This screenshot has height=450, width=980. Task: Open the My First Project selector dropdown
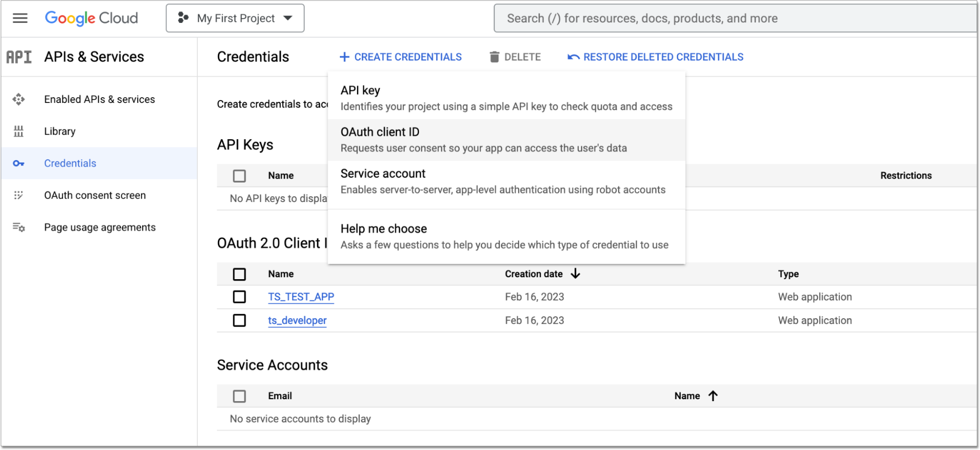pyautogui.click(x=235, y=18)
